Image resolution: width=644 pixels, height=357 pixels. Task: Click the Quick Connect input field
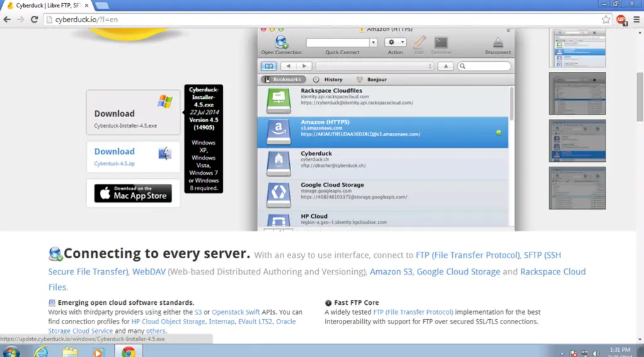[338, 42]
